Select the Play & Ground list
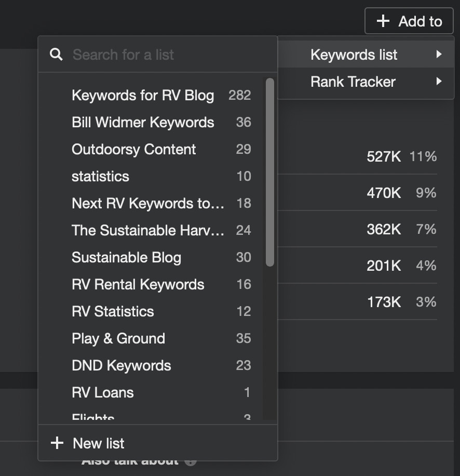460x476 pixels. point(118,338)
